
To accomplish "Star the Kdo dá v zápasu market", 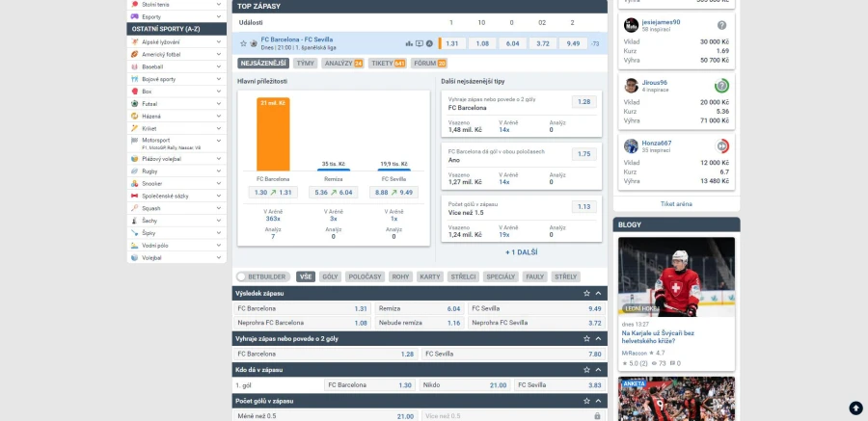I will 586,370.
